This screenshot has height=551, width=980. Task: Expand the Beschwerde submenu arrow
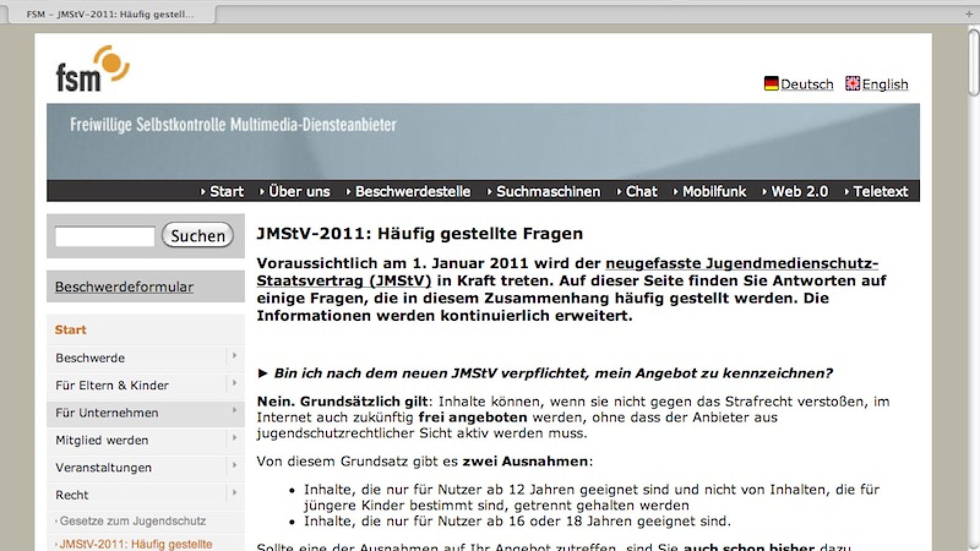234,356
